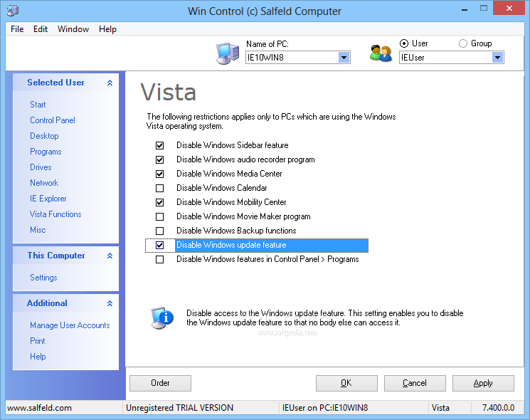Collapse the Additional panel
Viewport: 530px width, 420px height.
point(110,303)
